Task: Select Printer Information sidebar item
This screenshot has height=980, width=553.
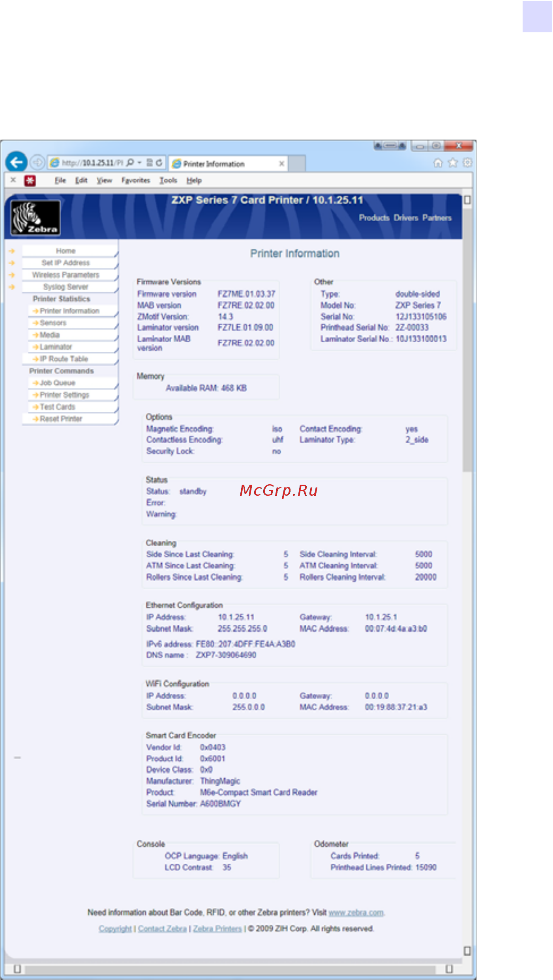Action: point(73,311)
